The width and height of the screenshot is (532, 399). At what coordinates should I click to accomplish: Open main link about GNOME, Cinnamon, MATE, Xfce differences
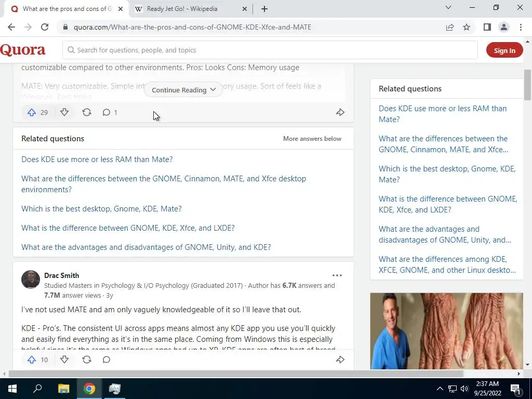[164, 184]
